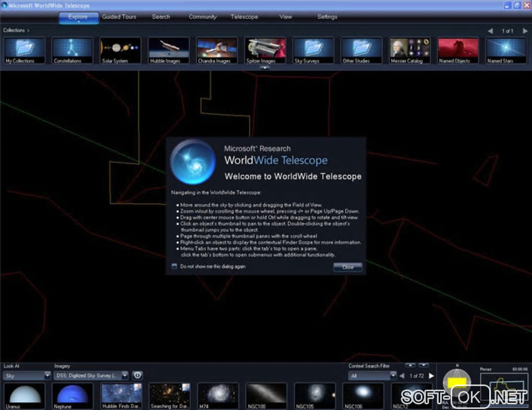Select the Uranus thumbnail
Image resolution: width=532 pixels, height=410 pixels.
[25, 396]
